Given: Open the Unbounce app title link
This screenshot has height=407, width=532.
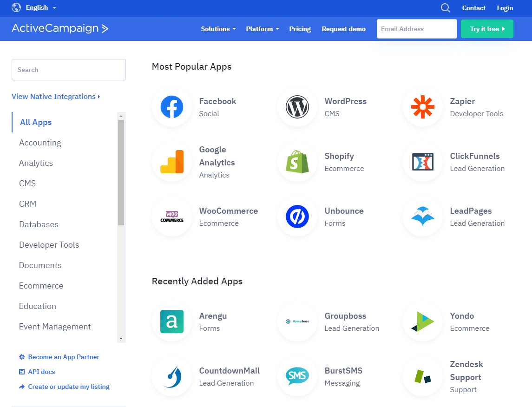Looking at the screenshot, I should click(344, 211).
